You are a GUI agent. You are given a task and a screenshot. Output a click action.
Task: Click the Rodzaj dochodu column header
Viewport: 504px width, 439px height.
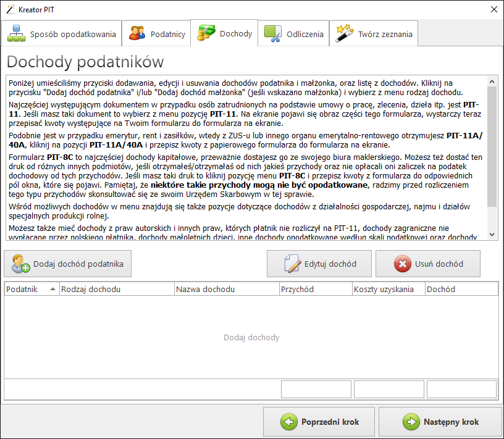117,289
